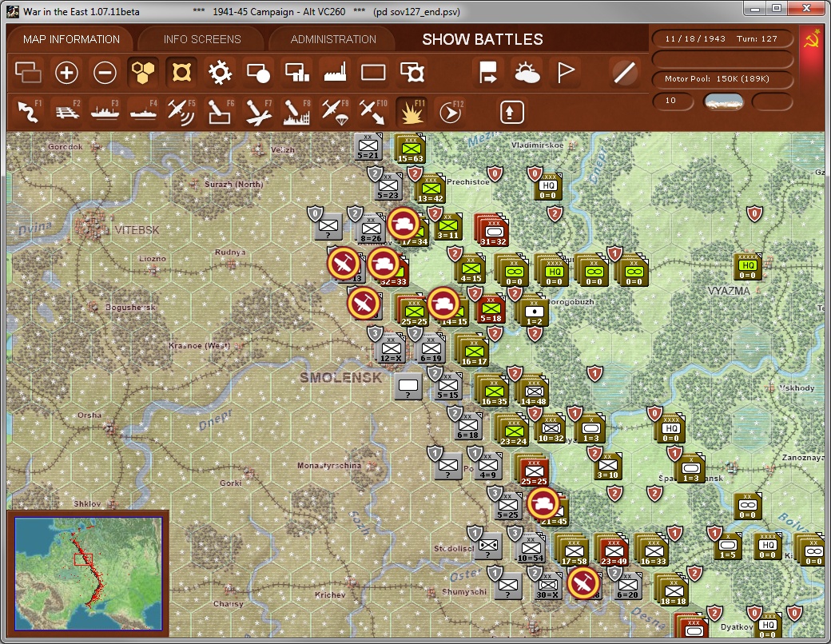
Task: Click the air battle marker near 30=X
Action: [583, 583]
